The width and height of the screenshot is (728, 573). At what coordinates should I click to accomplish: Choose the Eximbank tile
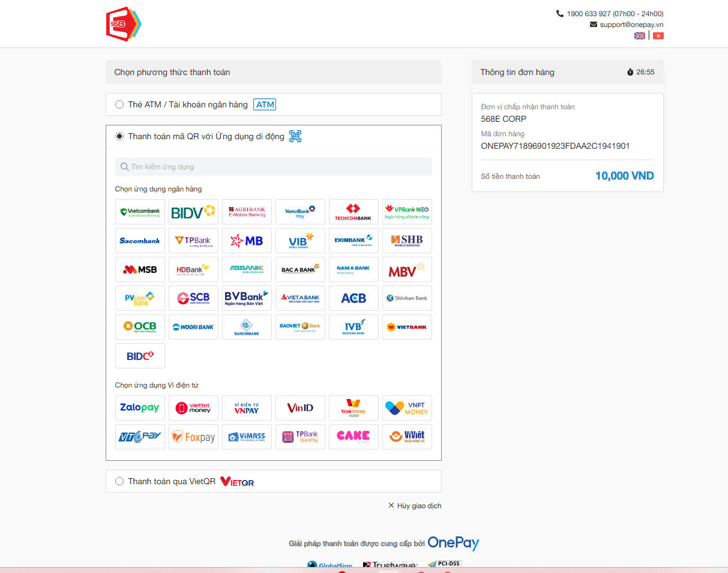click(353, 241)
